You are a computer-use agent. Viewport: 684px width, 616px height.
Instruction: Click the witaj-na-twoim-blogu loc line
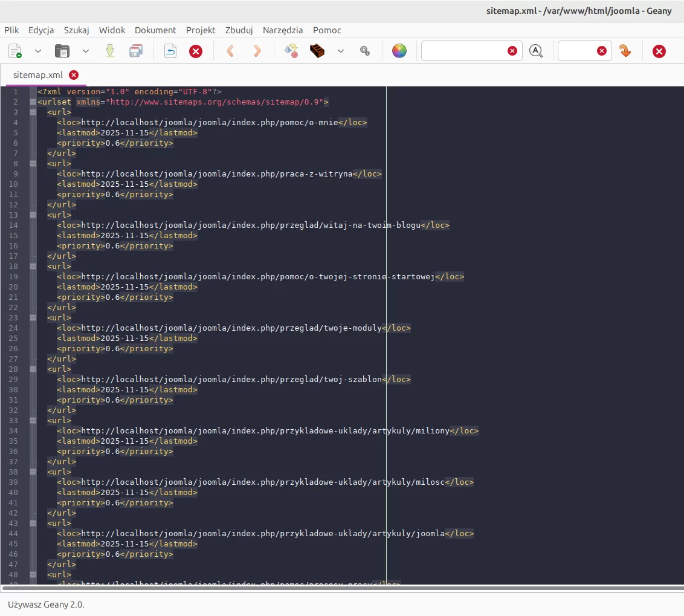(253, 225)
